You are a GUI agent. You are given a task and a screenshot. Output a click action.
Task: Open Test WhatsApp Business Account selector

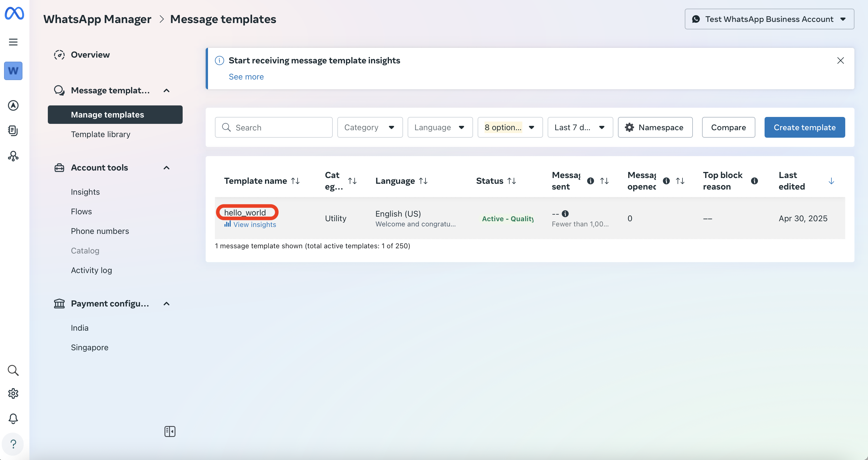click(x=769, y=19)
